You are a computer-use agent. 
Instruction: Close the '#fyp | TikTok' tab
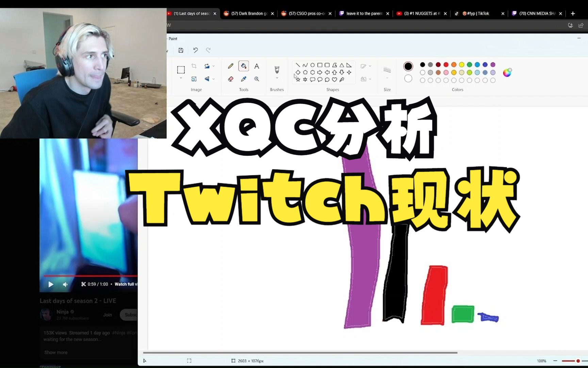503,14
